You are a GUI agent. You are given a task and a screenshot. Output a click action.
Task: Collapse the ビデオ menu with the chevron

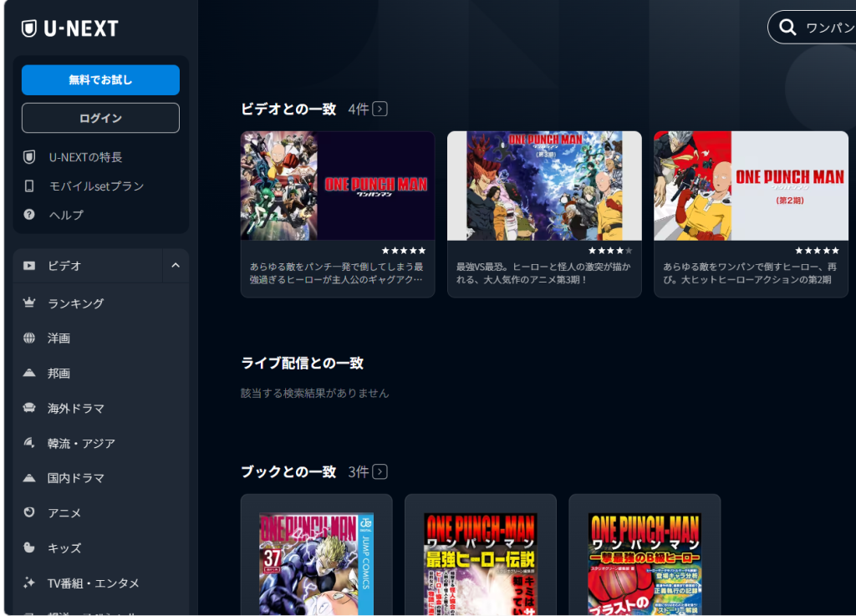pyautogui.click(x=176, y=266)
